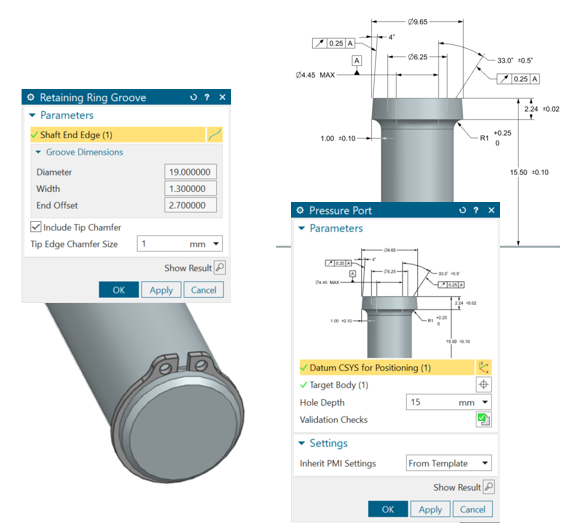Select Datum CSYS for Positioning (1) row
This screenshot has width=565, height=530.
pos(387,368)
